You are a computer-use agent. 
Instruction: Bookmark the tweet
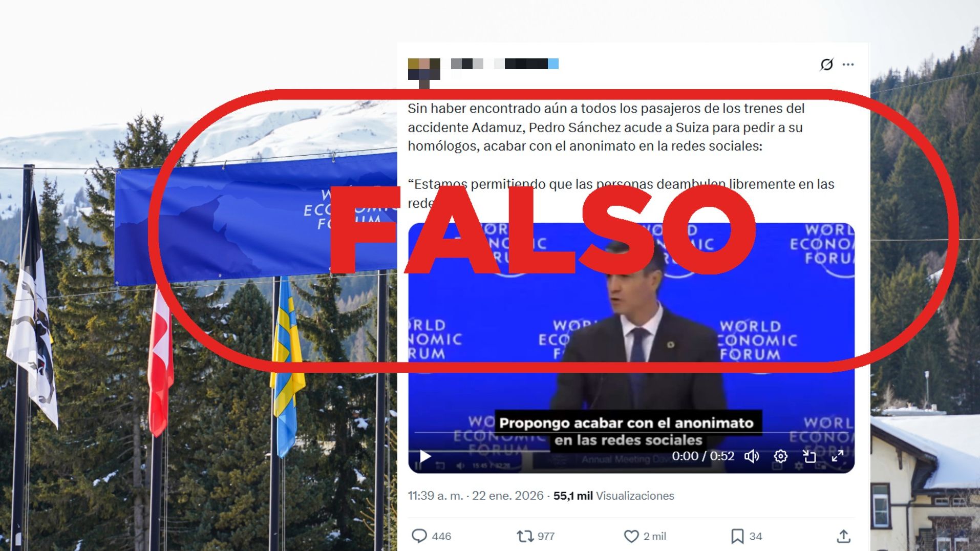click(x=737, y=536)
